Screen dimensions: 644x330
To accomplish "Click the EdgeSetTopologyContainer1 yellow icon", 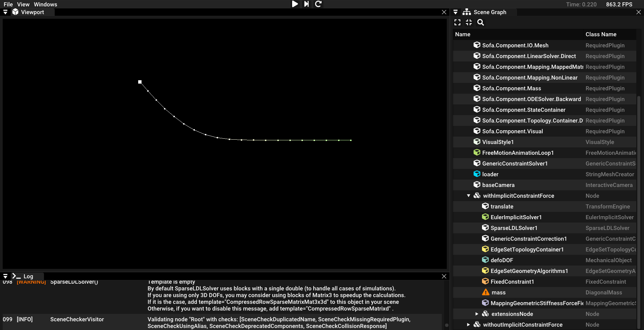I will 485,249.
